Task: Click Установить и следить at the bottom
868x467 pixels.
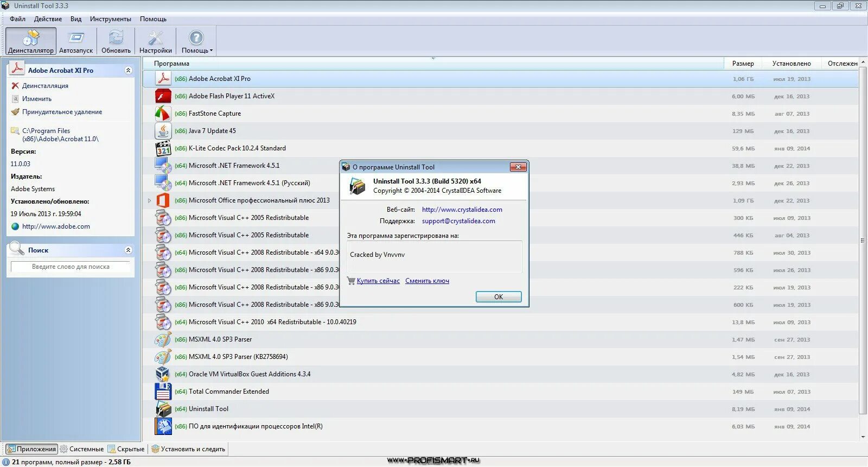Action: (188, 449)
